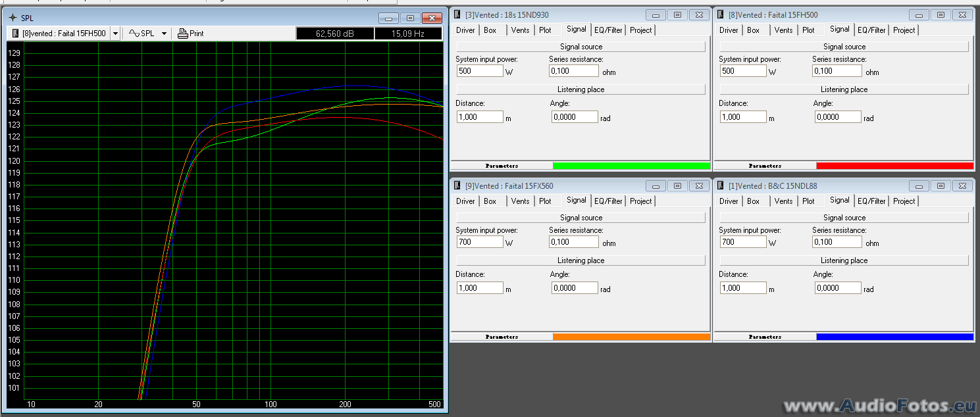Click the green color bar in 18s 15ND930 window
The height and width of the screenshot is (417, 980).
pos(631,166)
